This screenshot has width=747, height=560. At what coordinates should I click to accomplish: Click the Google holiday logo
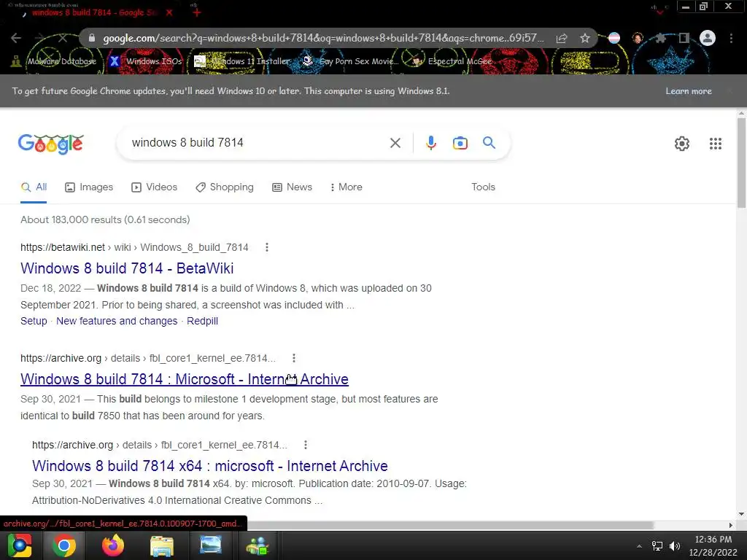(51, 144)
